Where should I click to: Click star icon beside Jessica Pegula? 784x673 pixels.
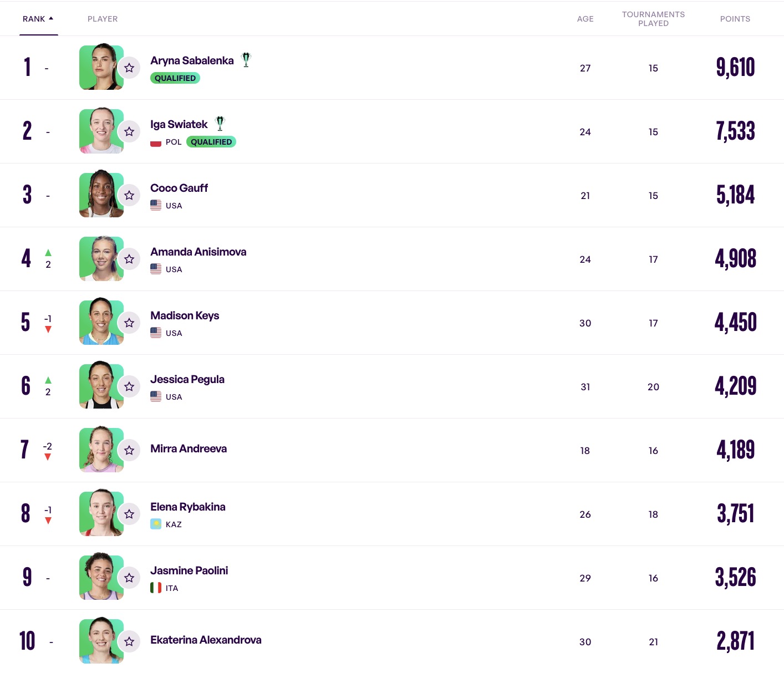[129, 386]
